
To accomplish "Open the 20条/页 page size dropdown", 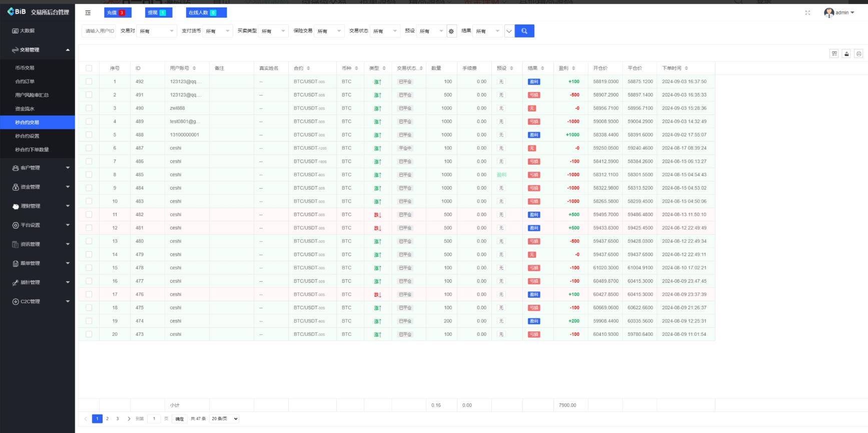I will 224,419.
